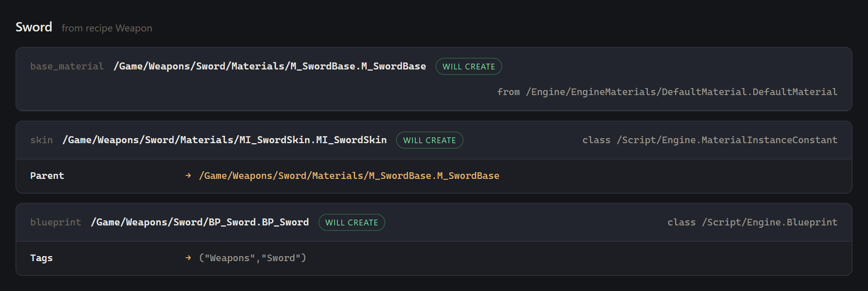Select the blueprint key label
This screenshot has height=291, width=868.
tap(56, 222)
